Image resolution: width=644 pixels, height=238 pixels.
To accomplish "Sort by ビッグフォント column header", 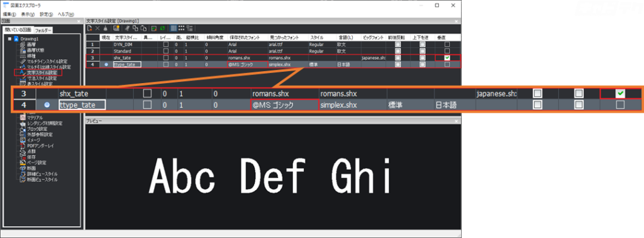I will pyautogui.click(x=374, y=38).
